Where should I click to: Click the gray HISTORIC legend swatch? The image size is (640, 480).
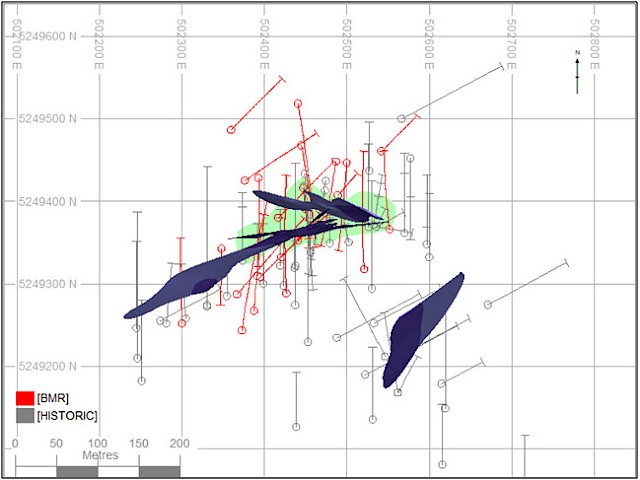(26, 415)
